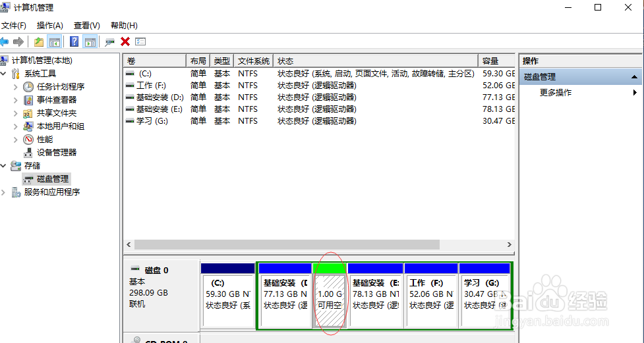644x343 pixels.
Task: Select 共享文件夹 in the tree
Action: coord(57,113)
